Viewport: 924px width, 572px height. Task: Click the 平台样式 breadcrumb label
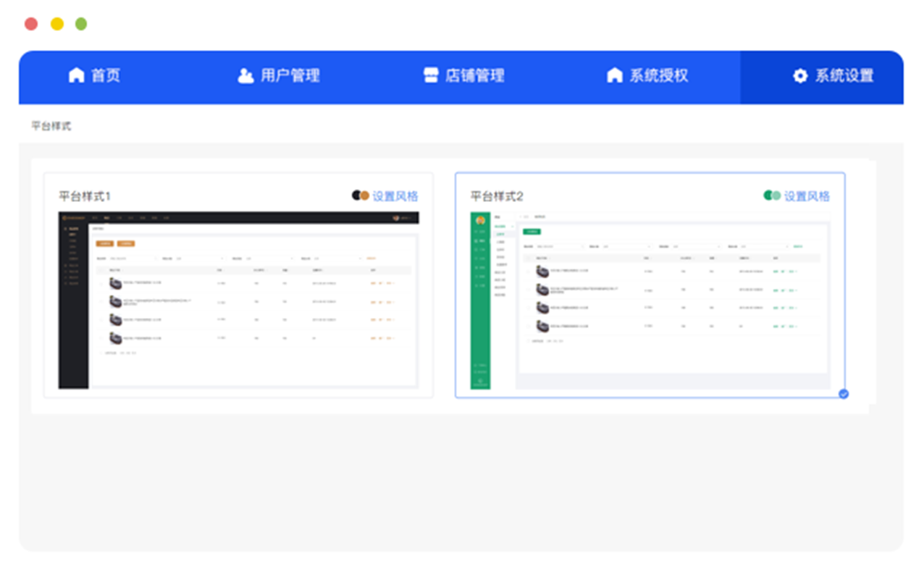[x=51, y=126]
